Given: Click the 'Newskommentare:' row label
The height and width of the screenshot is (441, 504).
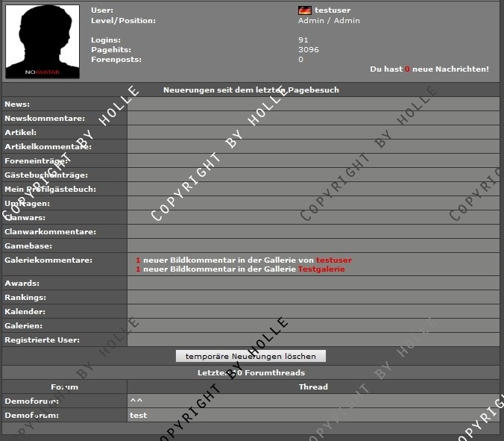Looking at the screenshot, I should point(44,119).
